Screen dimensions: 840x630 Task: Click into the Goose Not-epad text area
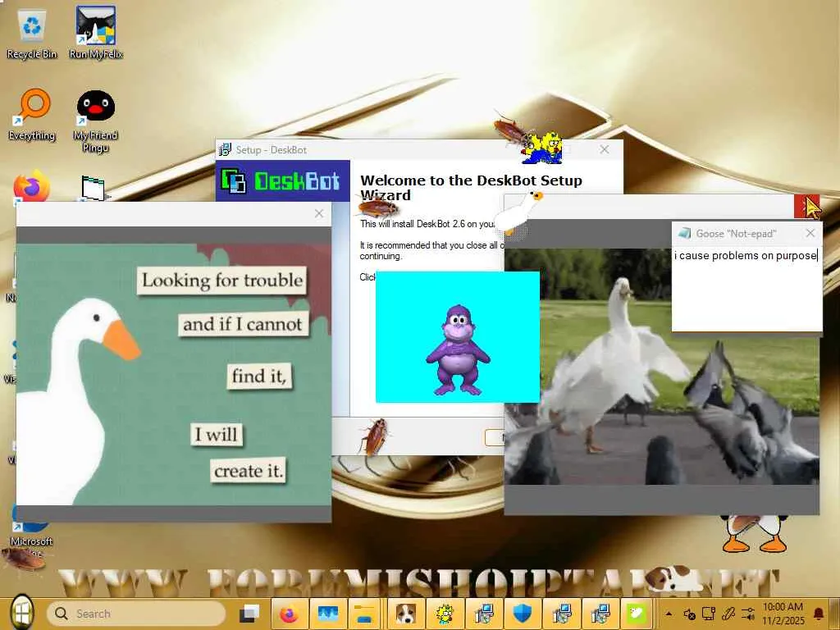pyautogui.click(x=746, y=290)
